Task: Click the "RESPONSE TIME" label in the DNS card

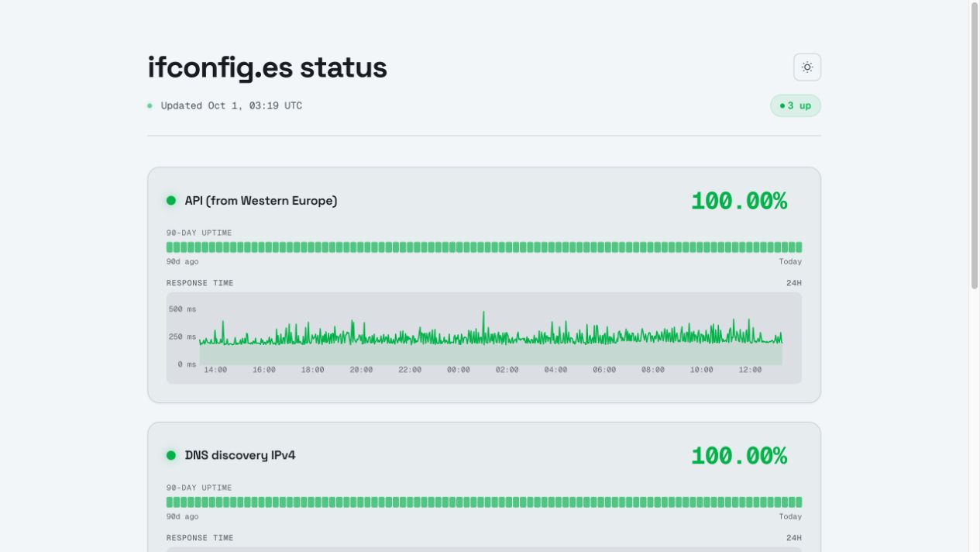Action: pyautogui.click(x=200, y=538)
